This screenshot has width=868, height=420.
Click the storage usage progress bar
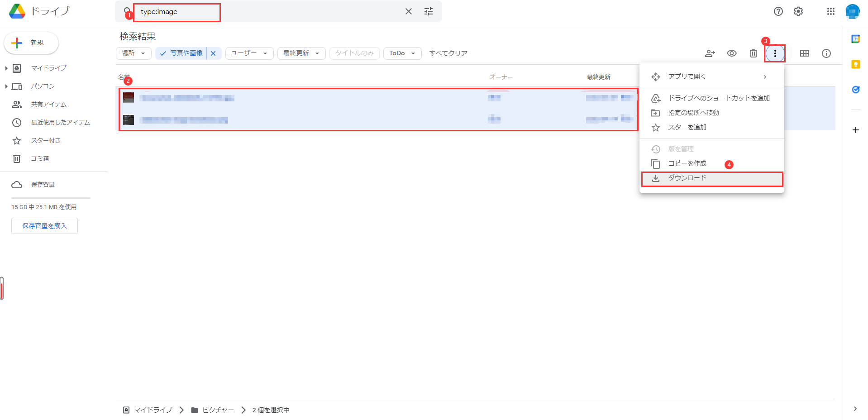click(51, 198)
